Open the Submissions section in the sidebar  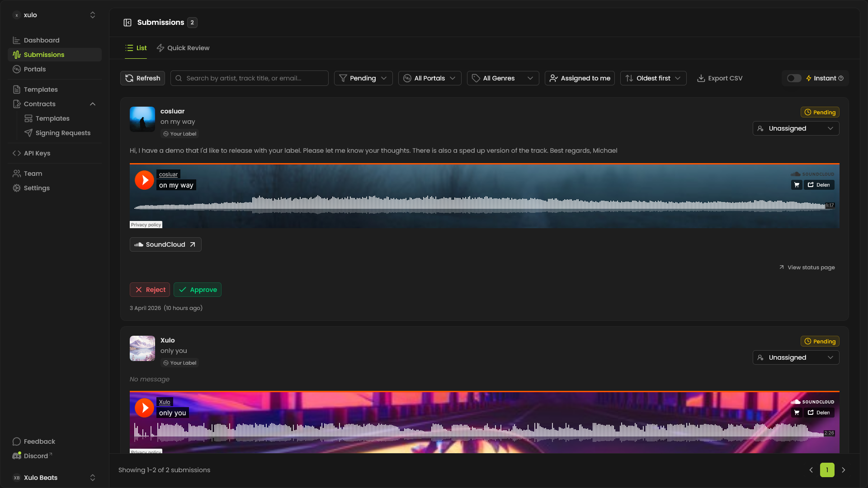click(x=44, y=55)
